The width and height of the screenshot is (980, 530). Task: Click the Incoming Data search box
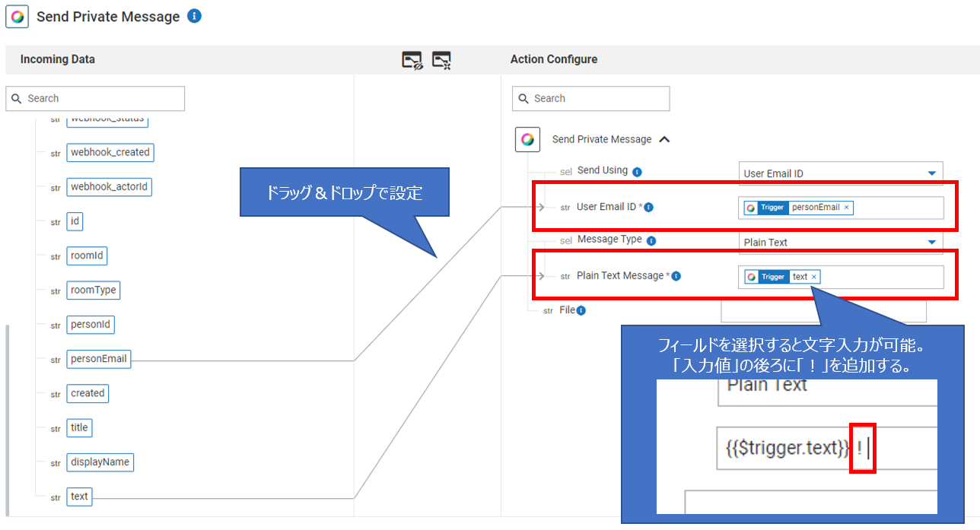point(94,98)
